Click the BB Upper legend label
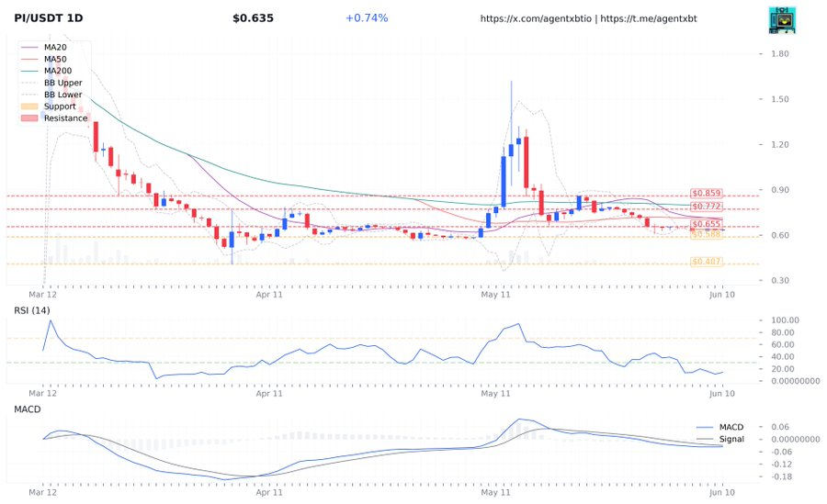 tap(63, 83)
